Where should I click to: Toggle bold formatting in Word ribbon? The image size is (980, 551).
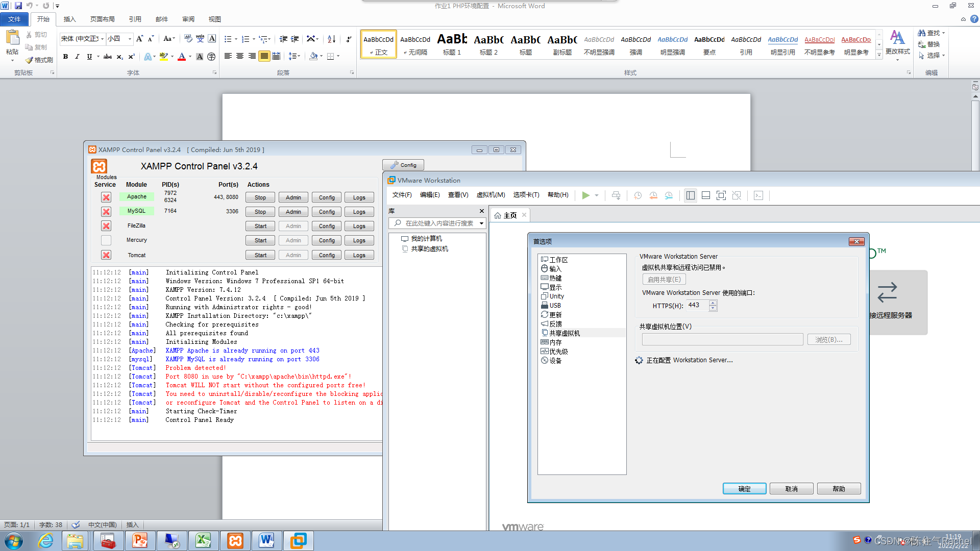pos(65,57)
